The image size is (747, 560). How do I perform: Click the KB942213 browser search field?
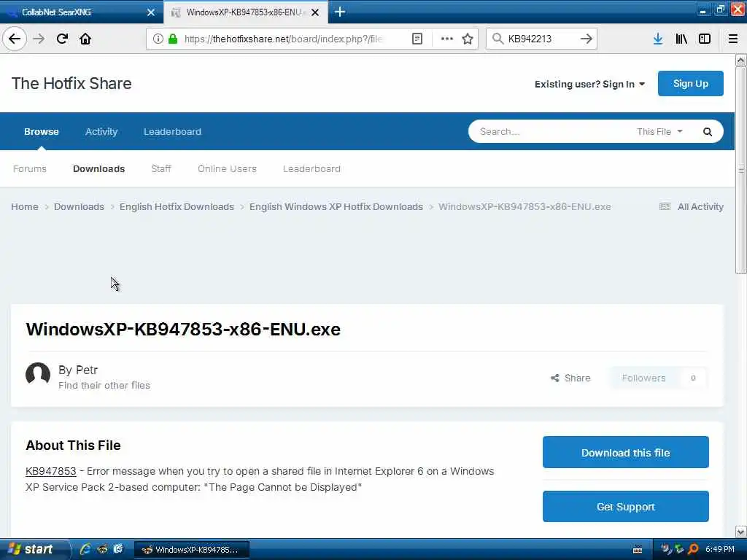542,39
